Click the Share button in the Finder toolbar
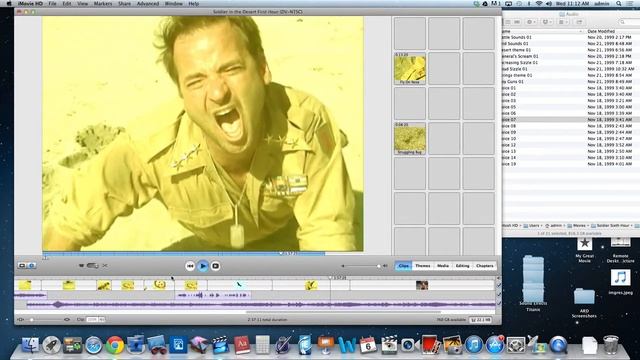This screenshot has width=640, height=360. pos(579,22)
